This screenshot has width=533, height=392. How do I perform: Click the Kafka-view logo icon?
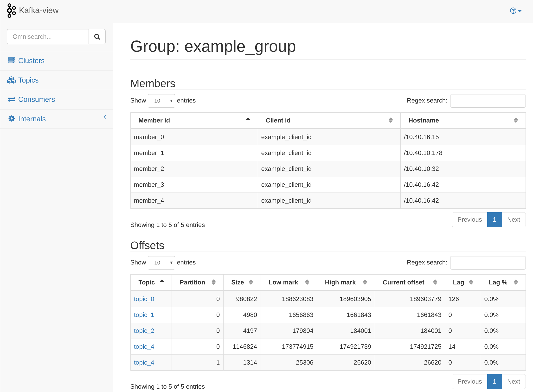tap(11, 10)
